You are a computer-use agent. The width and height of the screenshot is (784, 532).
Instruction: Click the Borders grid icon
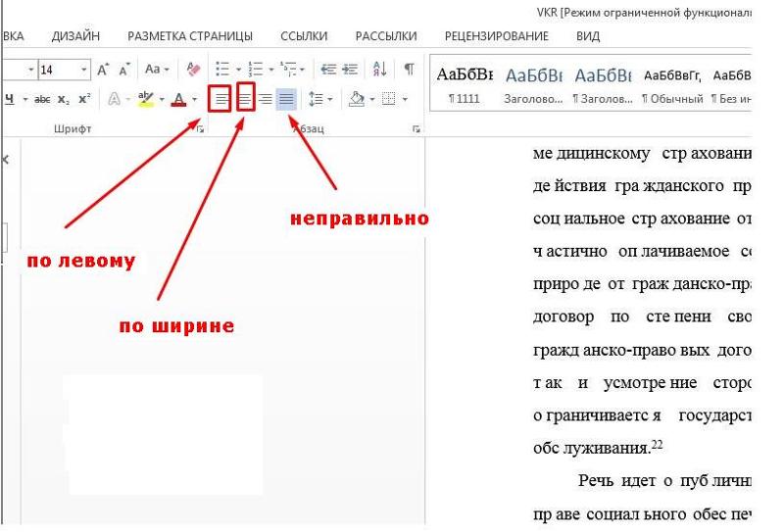coord(388,99)
